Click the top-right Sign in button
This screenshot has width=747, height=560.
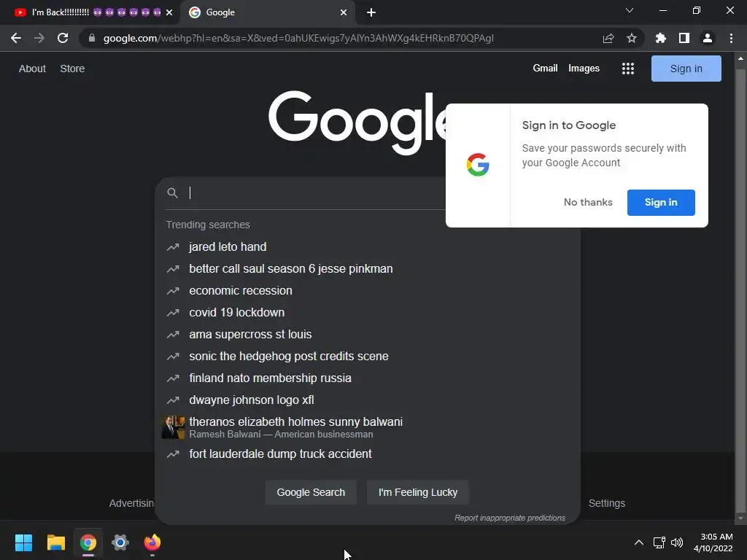tap(686, 69)
